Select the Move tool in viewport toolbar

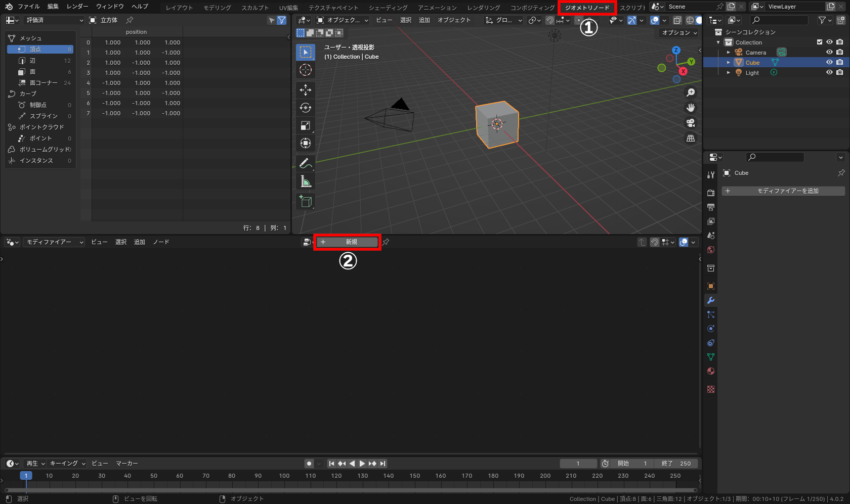click(x=305, y=90)
